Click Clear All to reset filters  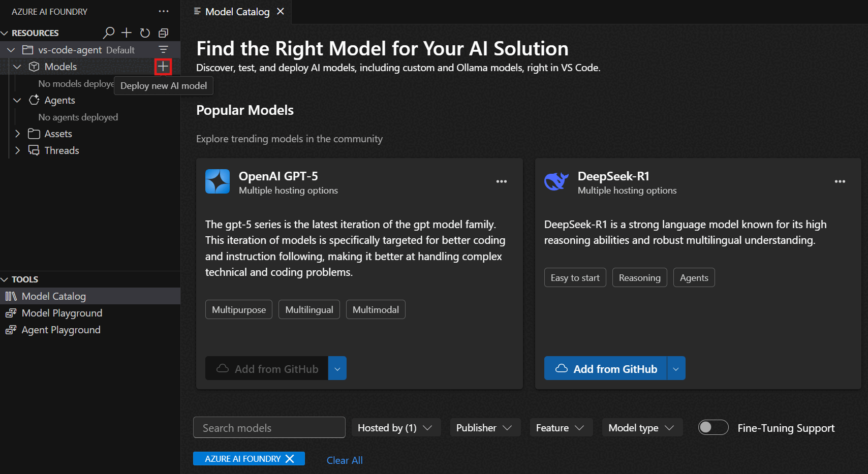(345, 460)
